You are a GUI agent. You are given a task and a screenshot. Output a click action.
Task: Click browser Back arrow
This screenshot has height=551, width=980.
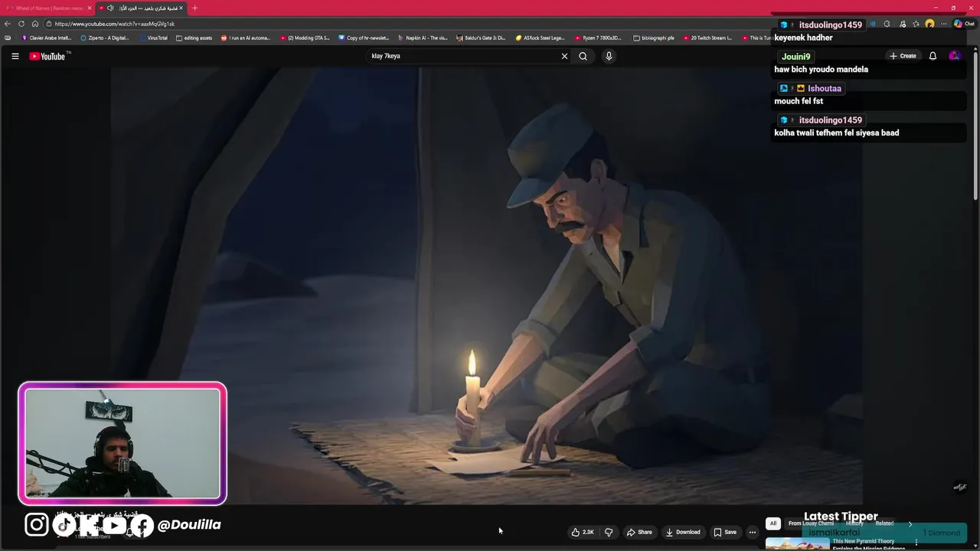[8, 24]
